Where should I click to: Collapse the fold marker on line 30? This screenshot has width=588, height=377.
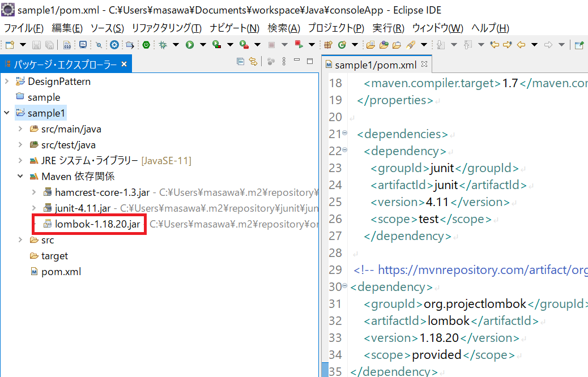[x=344, y=285]
